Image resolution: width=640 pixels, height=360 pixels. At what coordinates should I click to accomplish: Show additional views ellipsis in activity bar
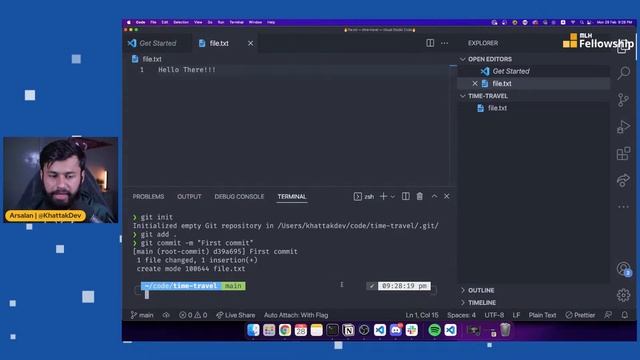tap(623, 207)
